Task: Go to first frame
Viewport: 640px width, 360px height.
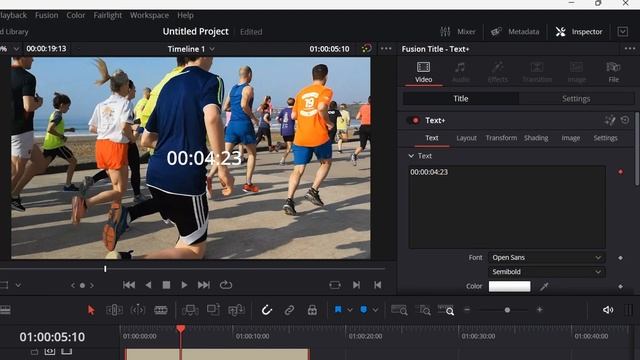Action: [129, 285]
